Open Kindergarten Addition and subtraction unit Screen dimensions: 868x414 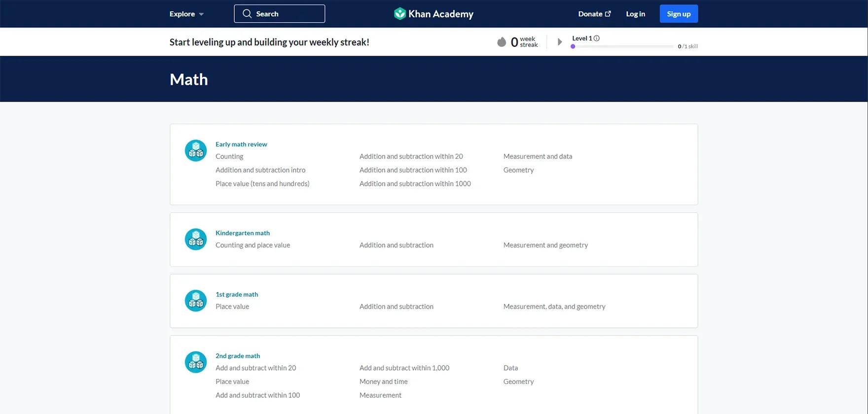tap(397, 245)
